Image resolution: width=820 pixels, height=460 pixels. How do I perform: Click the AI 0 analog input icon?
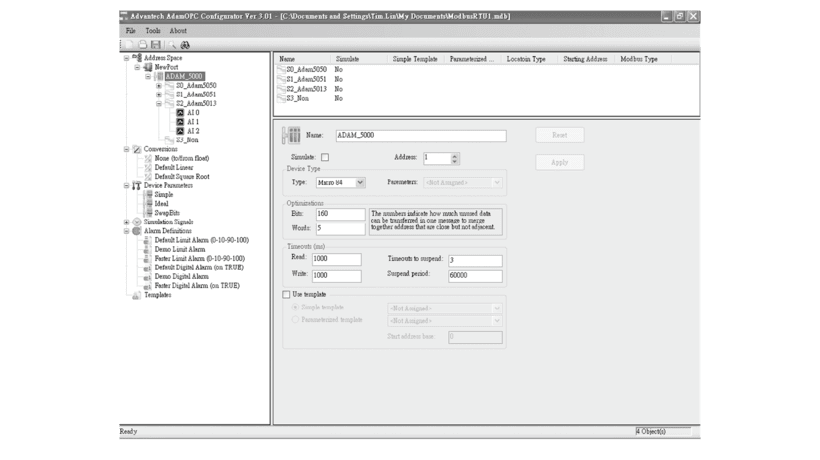[180, 112]
